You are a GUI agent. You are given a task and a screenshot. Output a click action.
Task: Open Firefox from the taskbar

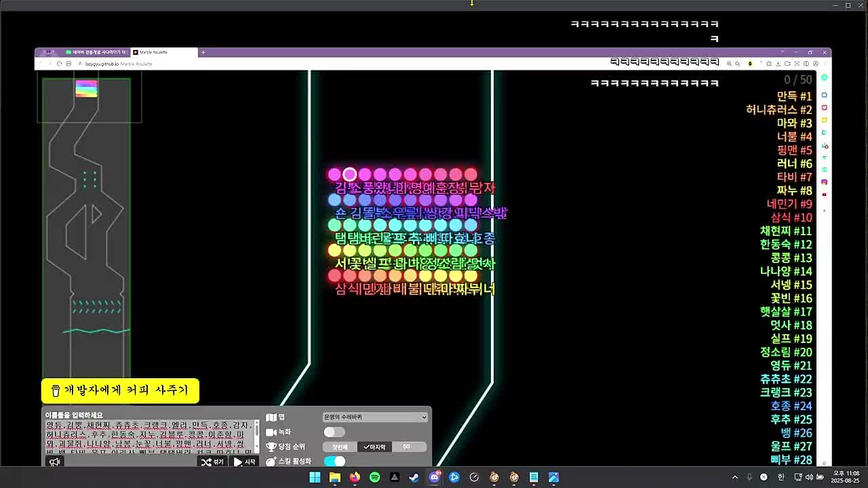pos(355,477)
